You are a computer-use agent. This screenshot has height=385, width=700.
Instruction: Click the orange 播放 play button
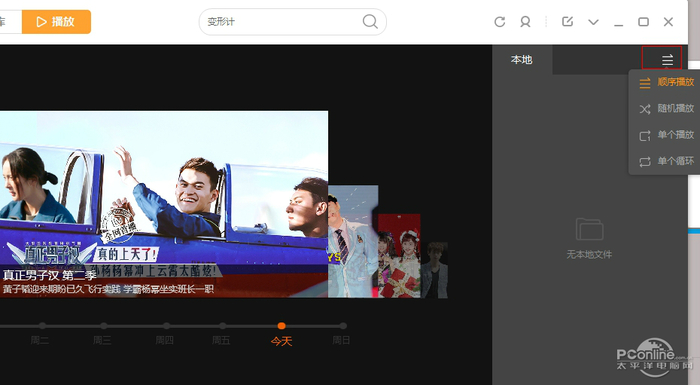56,22
